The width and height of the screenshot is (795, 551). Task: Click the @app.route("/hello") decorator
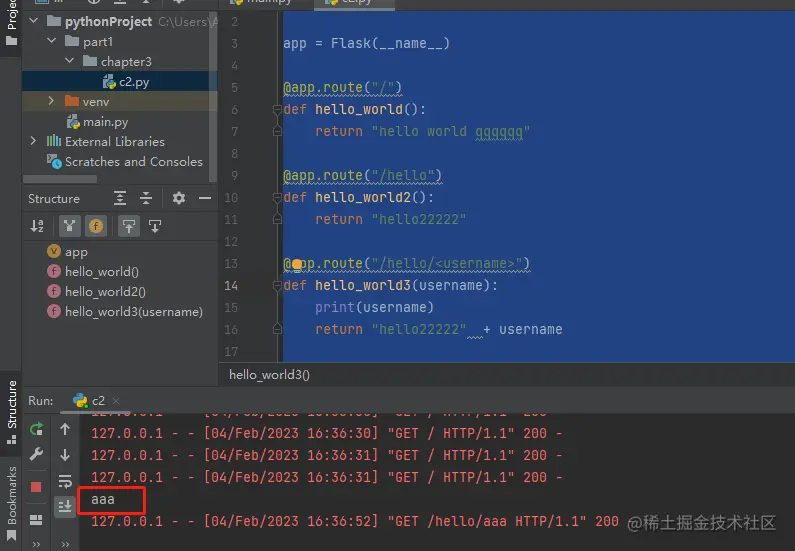click(363, 175)
